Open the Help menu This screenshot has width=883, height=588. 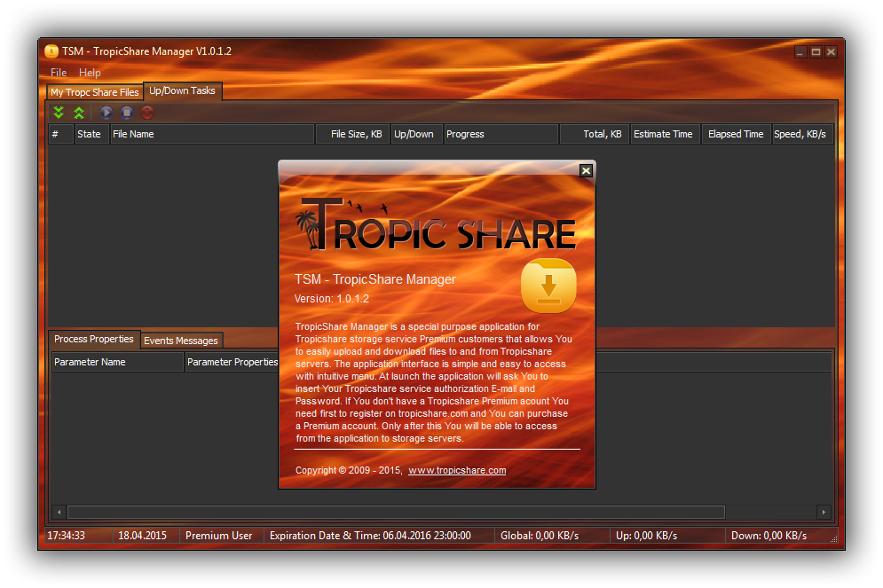pyautogui.click(x=90, y=73)
